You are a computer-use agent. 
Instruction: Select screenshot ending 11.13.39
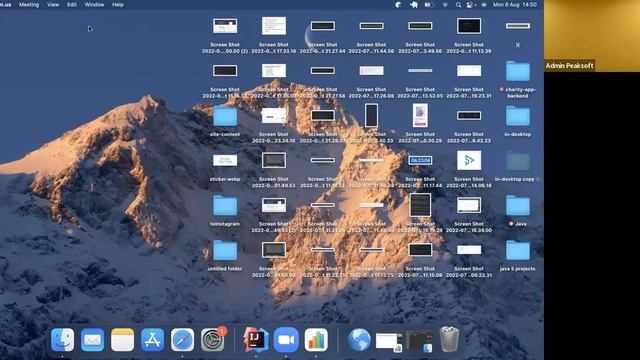[469, 26]
